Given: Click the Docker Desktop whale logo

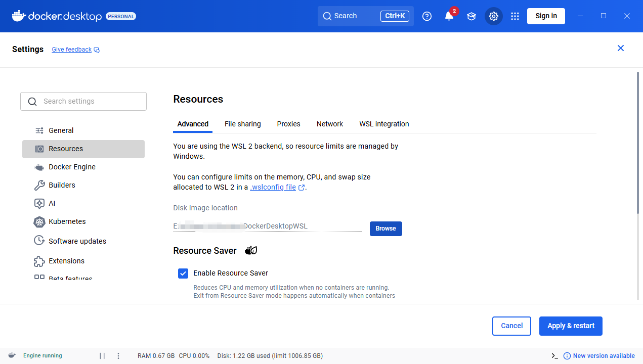Looking at the screenshot, I should coord(19,16).
